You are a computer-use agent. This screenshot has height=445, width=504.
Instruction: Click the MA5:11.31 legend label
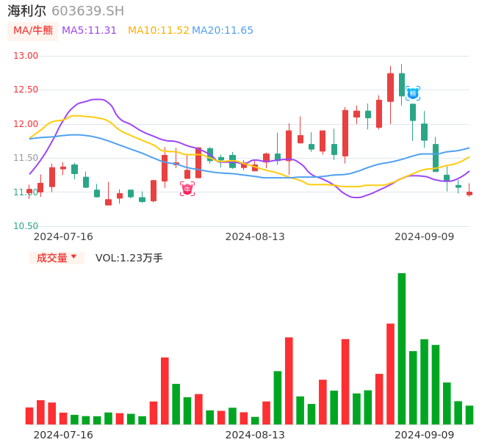tap(89, 31)
